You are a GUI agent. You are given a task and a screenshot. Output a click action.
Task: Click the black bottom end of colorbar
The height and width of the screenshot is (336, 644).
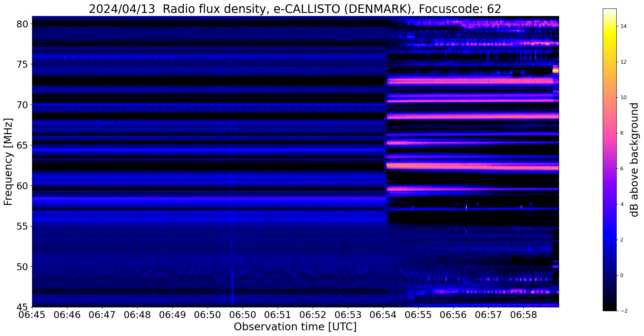[x=609, y=309]
